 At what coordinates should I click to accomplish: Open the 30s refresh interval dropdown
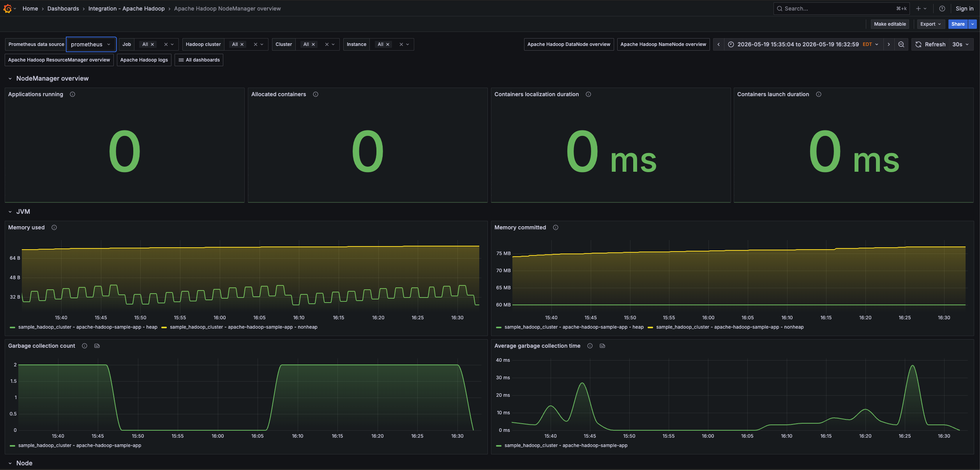(961, 44)
